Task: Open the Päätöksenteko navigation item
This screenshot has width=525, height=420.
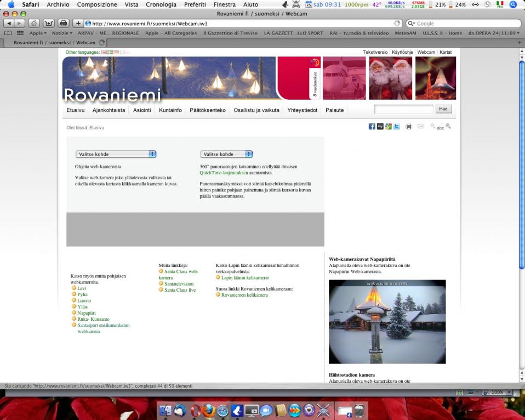Action: (x=208, y=110)
